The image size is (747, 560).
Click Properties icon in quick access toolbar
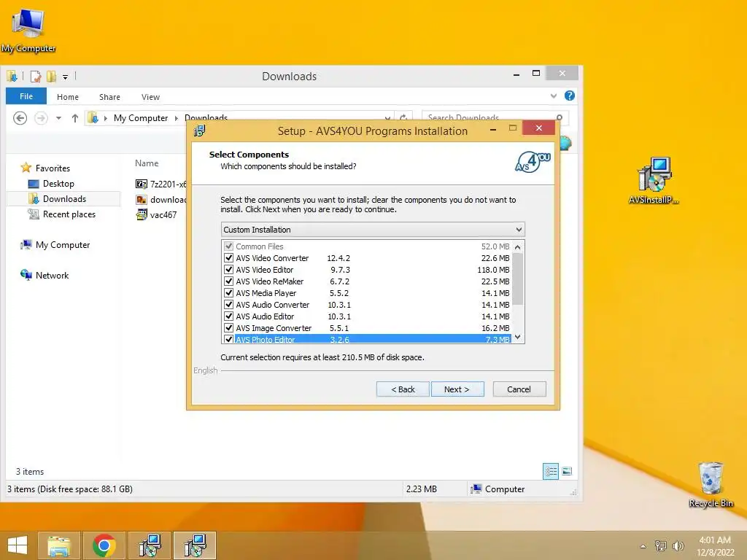(x=36, y=76)
